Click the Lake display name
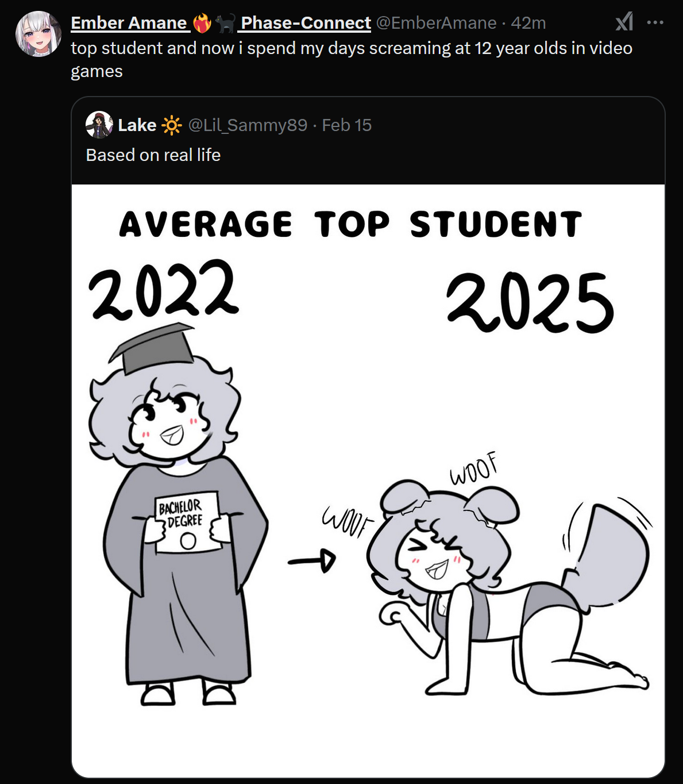The width and height of the screenshot is (683, 784). click(x=137, y=125)
